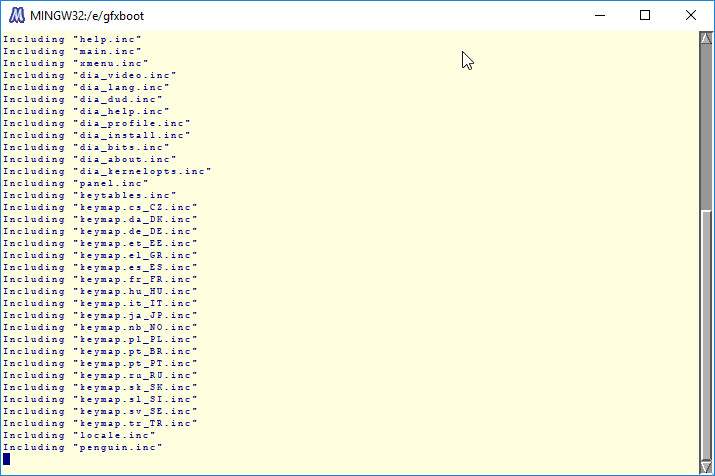This screenshot has width=715, height=476.
Task: Click the line Including "xmenu.inc"
Action: pyautogui.click(x=76, y=63)
